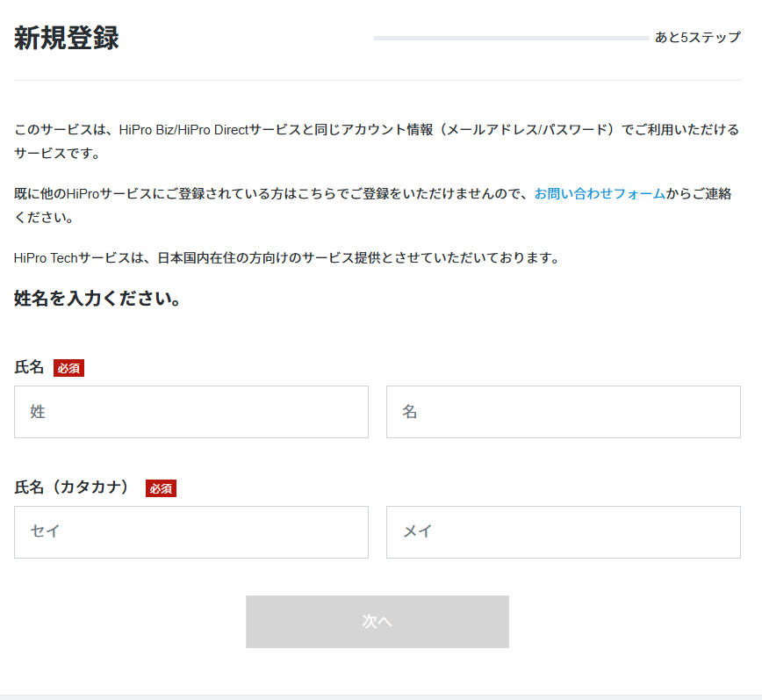Click the 氏名 field label
The height and width of the screenshot is (700, 762).
tap(29, 367)
